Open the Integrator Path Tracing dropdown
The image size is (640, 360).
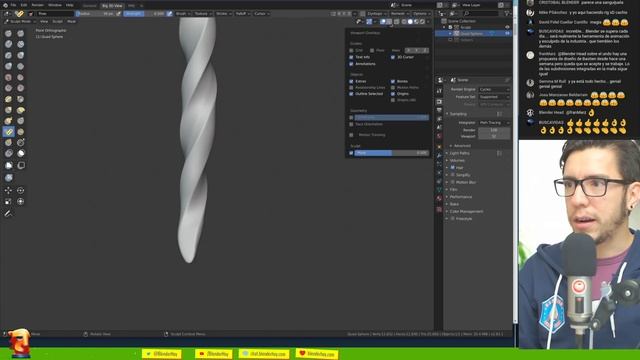494,122
